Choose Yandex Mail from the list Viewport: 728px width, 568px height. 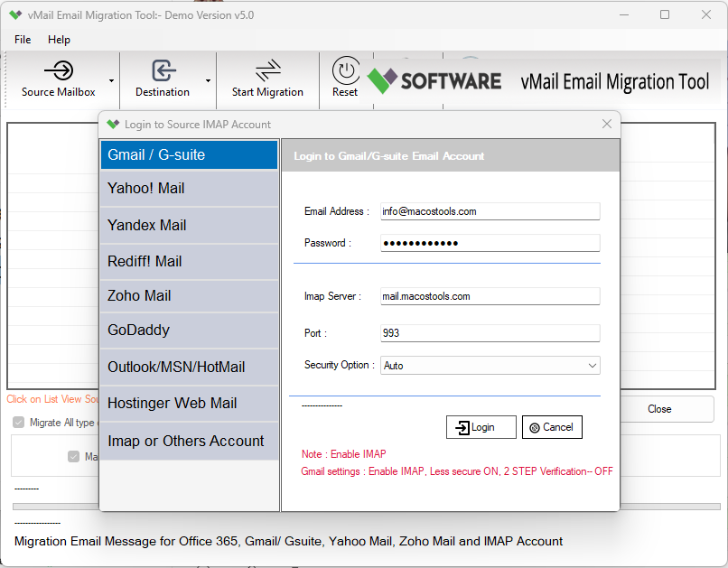click(x=189, y=226)
